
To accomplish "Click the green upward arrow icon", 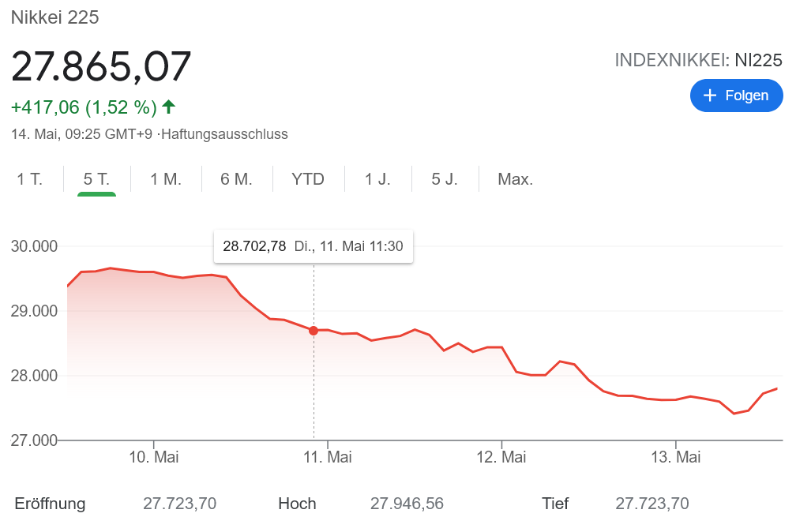I will click(168, 107).
